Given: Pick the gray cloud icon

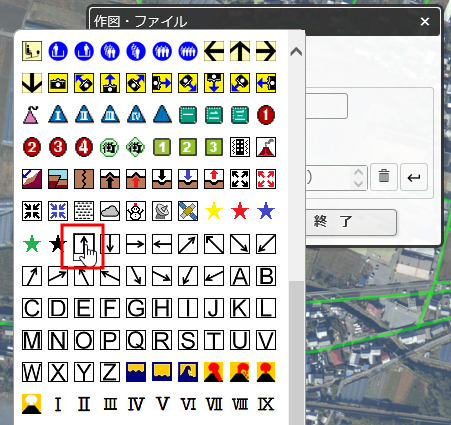Looking at the screenshot, I should pyautogui.click(x=110, y=211).
